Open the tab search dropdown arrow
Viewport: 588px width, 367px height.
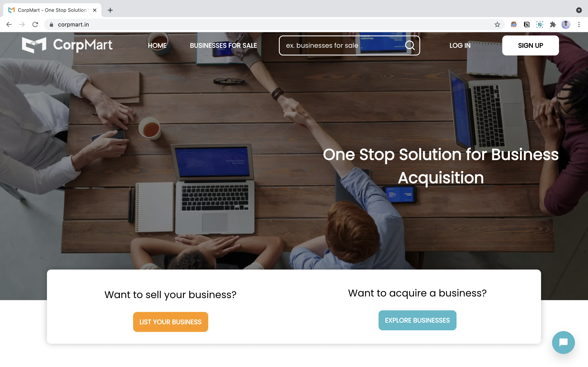pos(579,10)
